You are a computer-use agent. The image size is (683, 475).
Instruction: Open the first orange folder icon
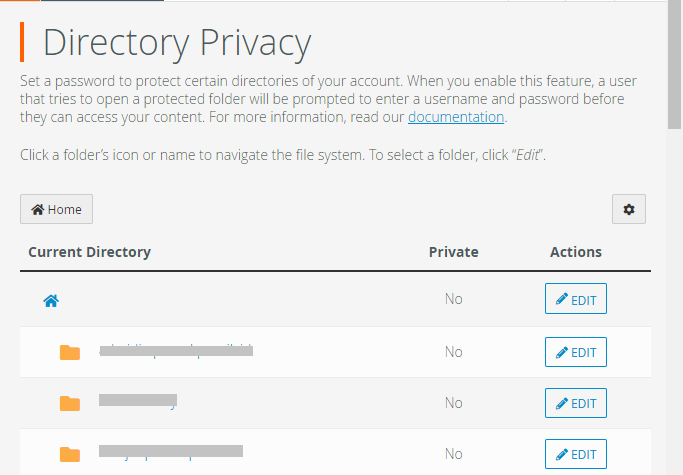click(x=69, y=352)
